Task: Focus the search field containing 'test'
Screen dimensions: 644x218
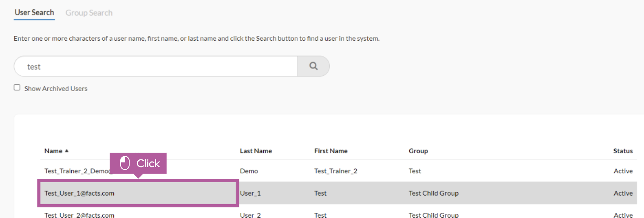Action: pos(156,66)
